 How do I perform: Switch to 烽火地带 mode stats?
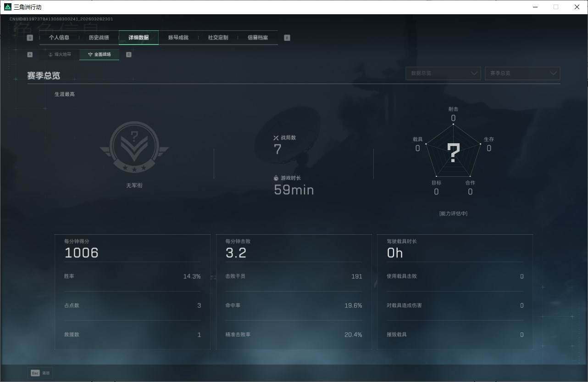60,54
